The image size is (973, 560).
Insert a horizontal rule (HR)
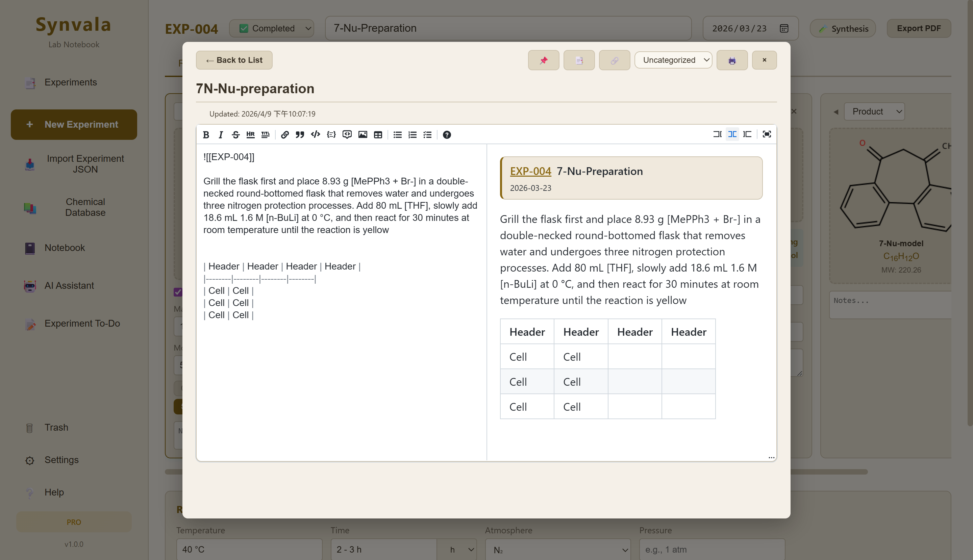point(250,135)
